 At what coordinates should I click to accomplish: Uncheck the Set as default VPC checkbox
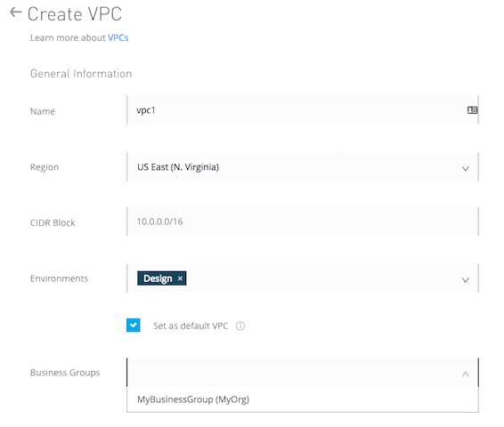(133, 326)
